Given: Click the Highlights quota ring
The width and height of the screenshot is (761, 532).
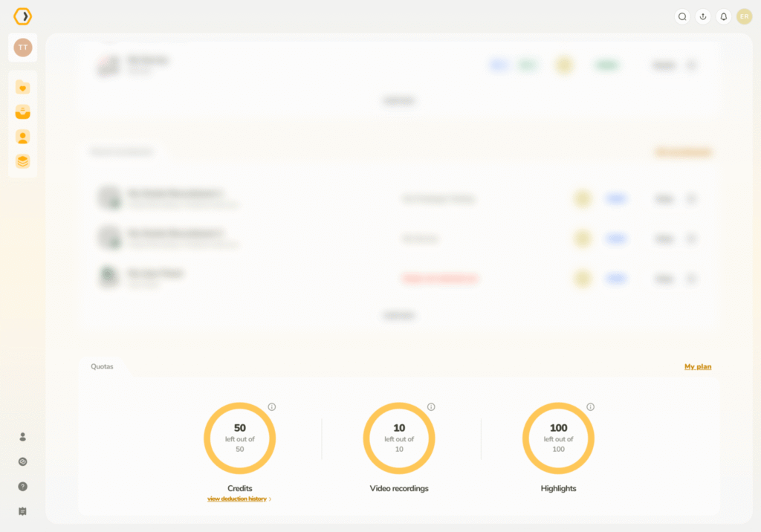Looking at the screenshot, I should click(558, 438).
